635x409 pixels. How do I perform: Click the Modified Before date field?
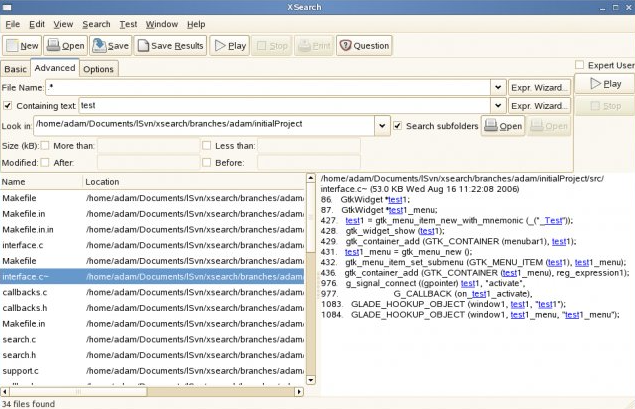pos(309,163)
